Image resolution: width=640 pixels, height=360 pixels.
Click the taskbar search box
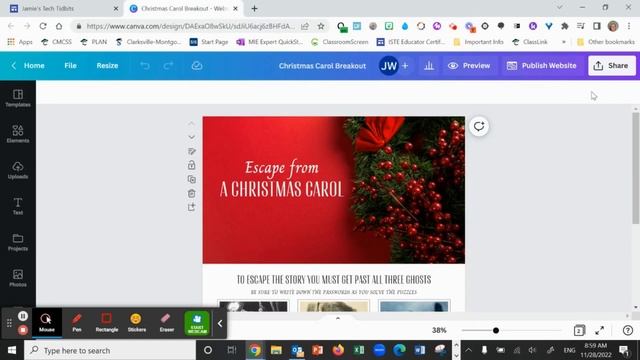(x=110, y=350)
